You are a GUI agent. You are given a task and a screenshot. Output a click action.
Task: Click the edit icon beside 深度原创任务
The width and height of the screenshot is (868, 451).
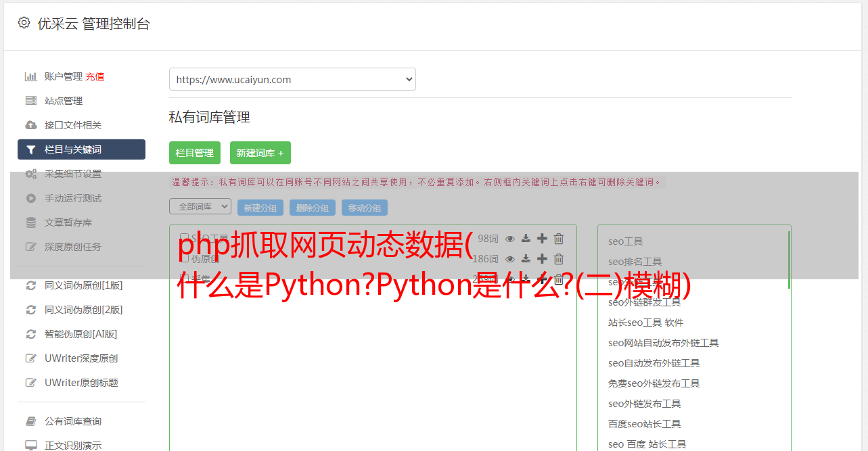[31, 247]
